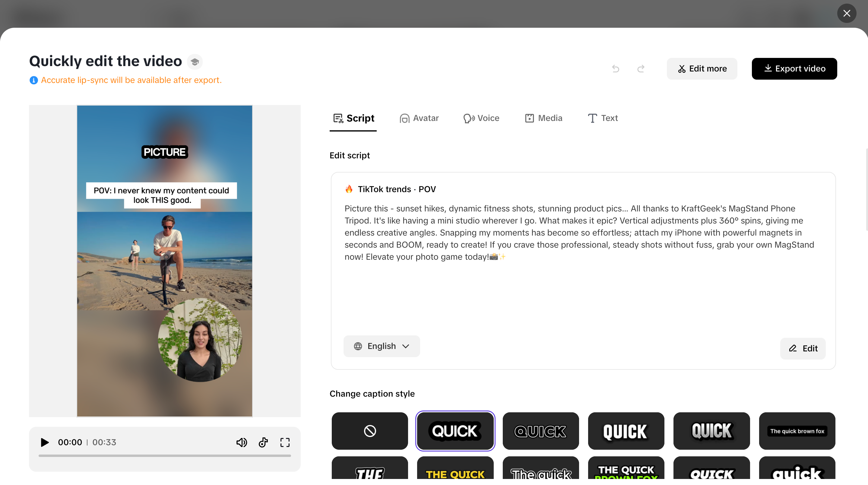Click the lip-sync info icon
This screenshot has width=868, height=485.
33,80
